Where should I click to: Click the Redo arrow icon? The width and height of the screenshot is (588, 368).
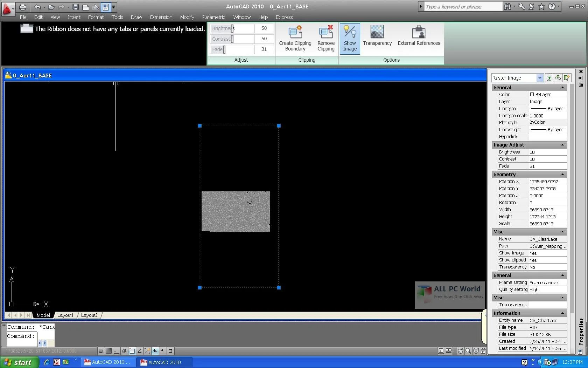(x=61, y=7)
